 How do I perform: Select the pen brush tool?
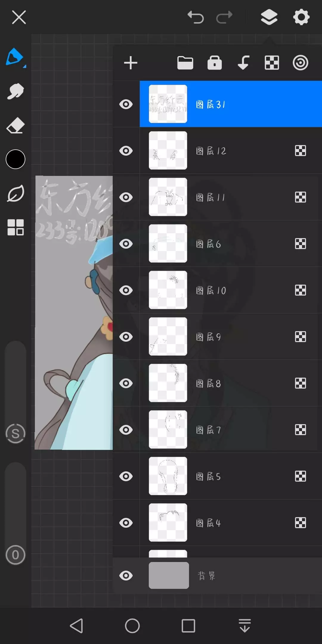(15, 57)
